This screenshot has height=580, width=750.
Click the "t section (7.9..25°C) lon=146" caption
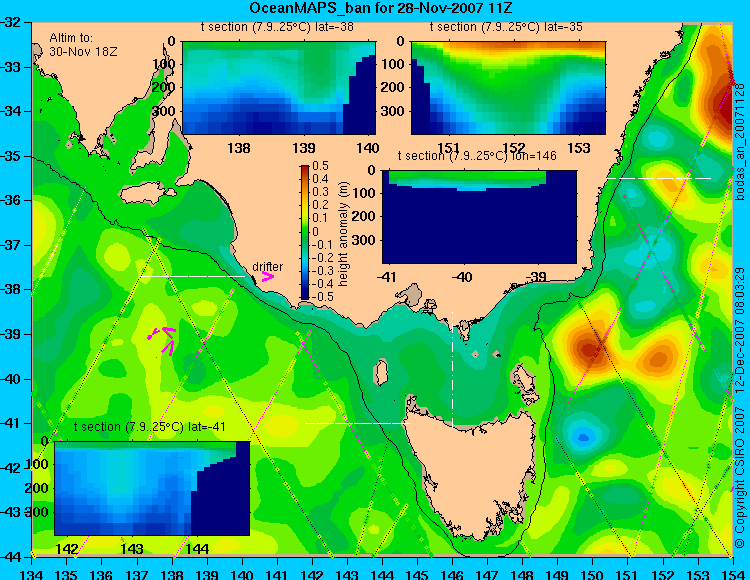click(477, 156)
